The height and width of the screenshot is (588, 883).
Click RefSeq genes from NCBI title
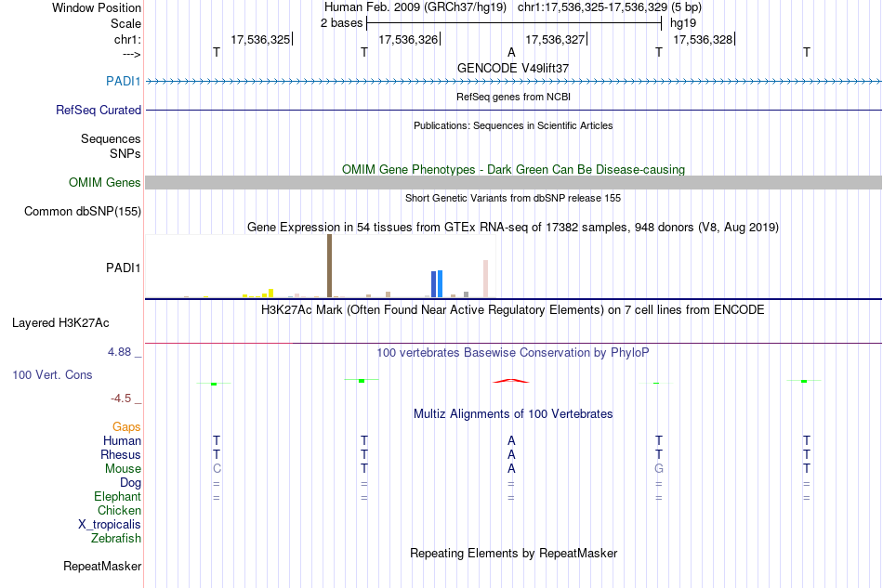click(x=513, y=97)
